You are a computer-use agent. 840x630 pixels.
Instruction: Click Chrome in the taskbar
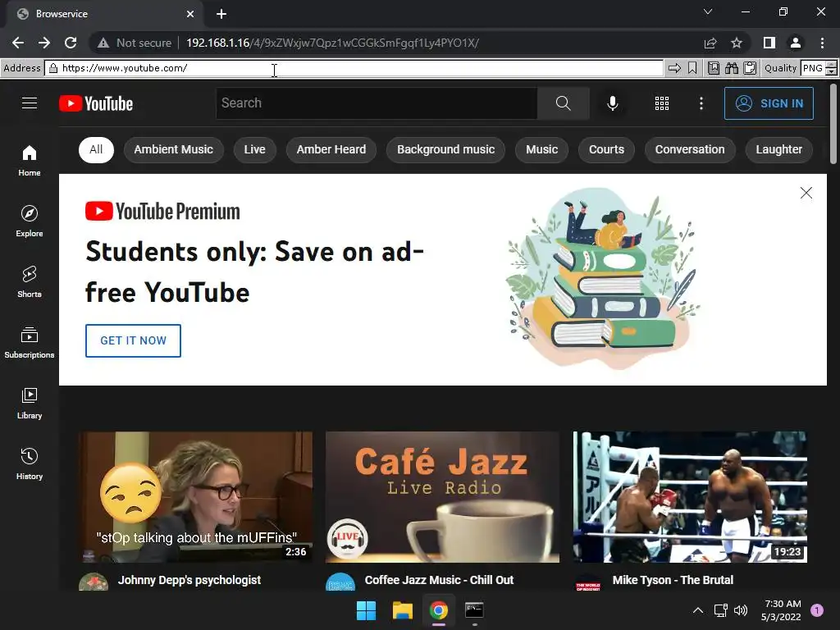pos(438,610)
